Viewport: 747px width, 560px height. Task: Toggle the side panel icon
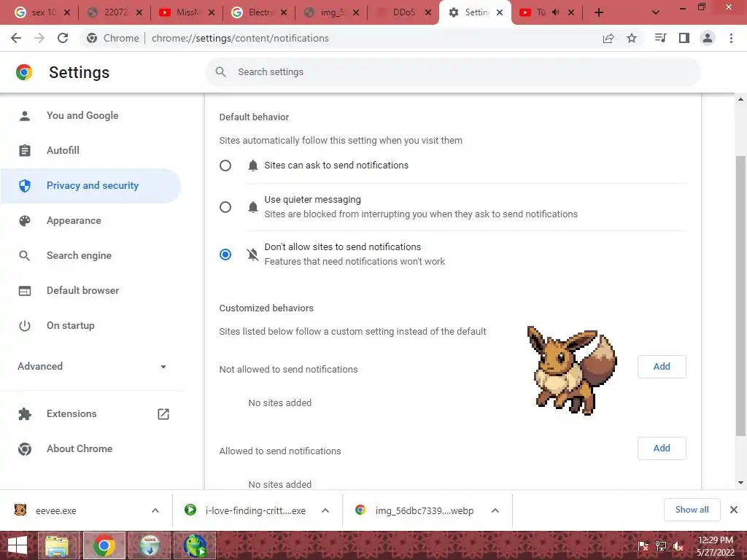[684, 38]
